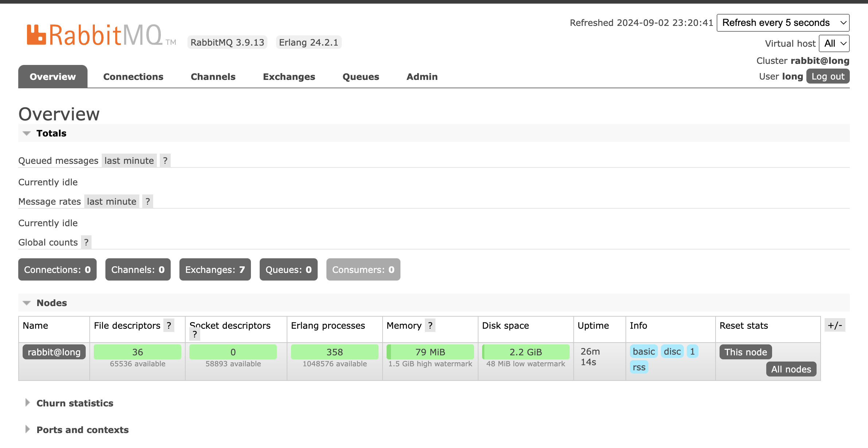Click help icon beside Message rates

tap(148, 201)
